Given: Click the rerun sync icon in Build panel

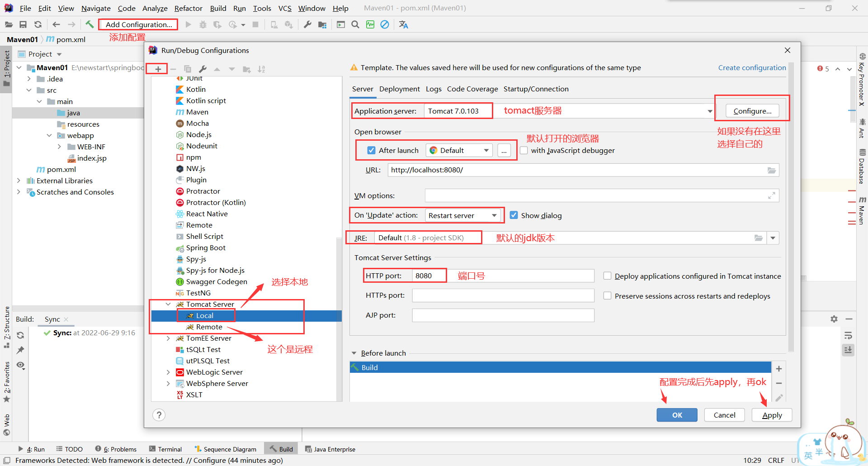Looking at the screenshot, I should (x=20, y=335).
